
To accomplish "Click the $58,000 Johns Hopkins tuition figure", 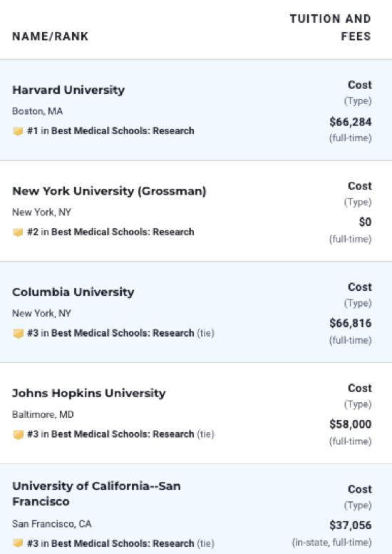I will coord(351,424).
